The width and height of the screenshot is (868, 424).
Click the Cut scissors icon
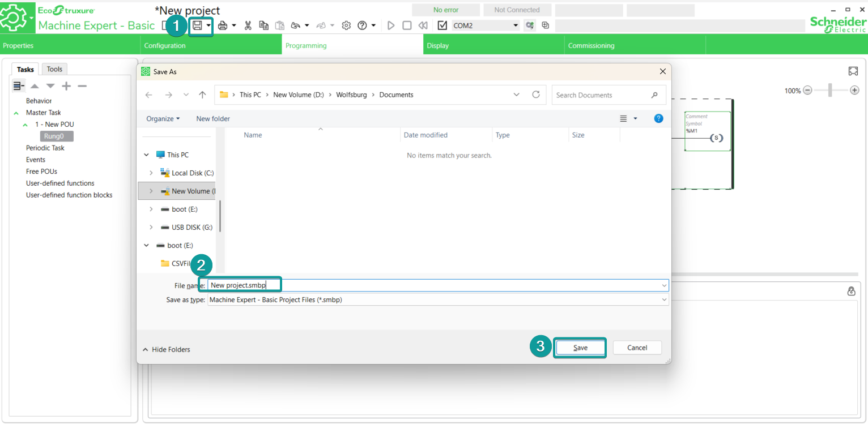click(248, 25)
